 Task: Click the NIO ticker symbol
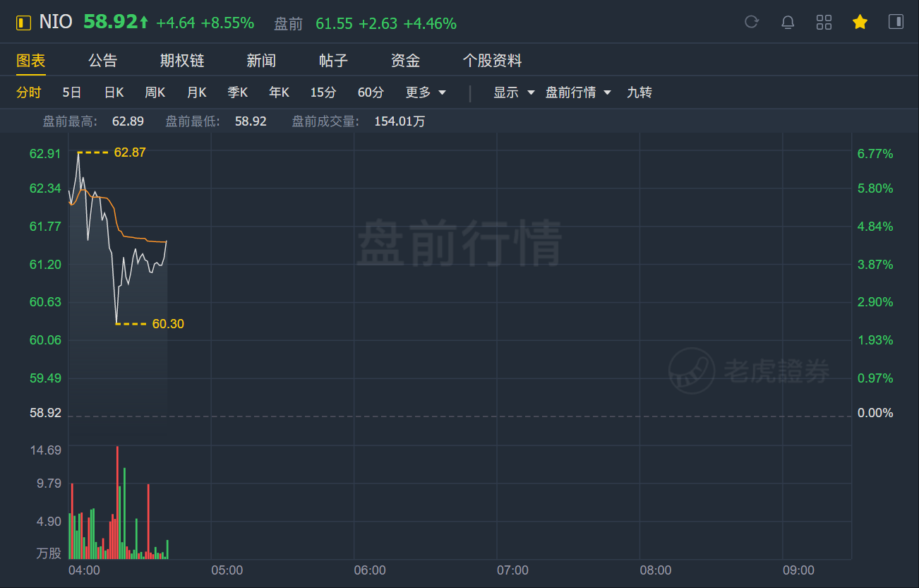tap(56, 22)
